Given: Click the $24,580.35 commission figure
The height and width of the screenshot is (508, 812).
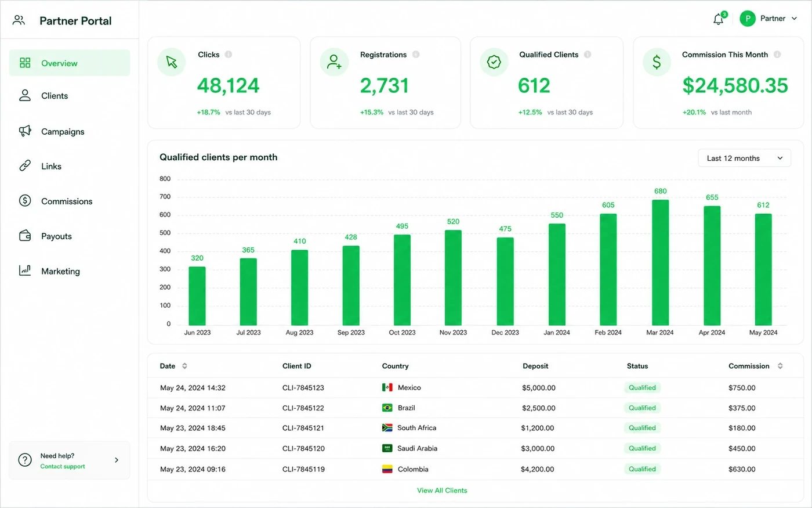Looking at the screenshot, I should pos(735,85).
